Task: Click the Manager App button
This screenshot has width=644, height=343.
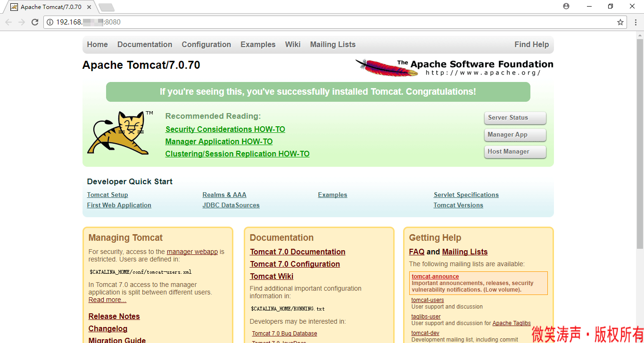Action: [x=515, y=135]
